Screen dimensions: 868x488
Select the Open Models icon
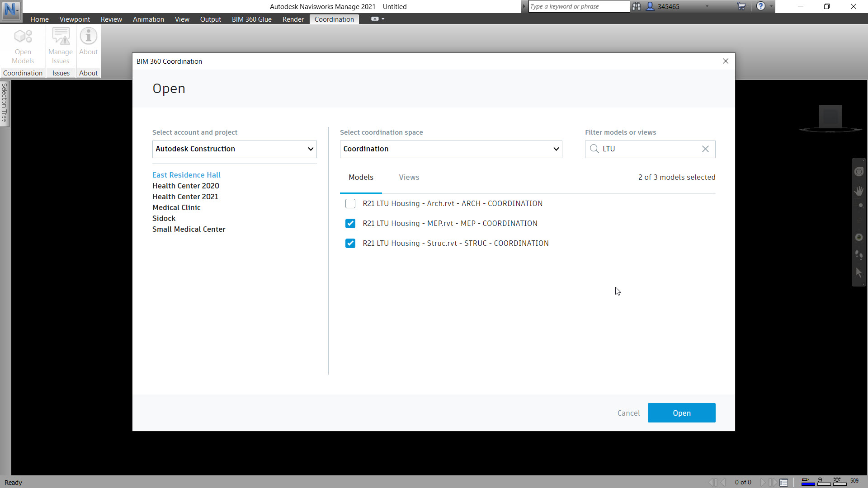coord(23,45)
